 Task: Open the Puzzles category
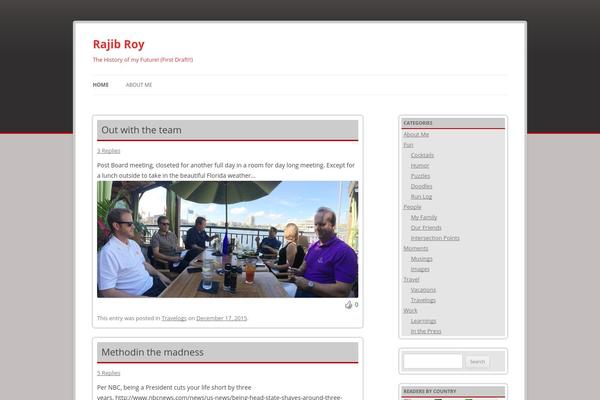pos(420,176)
